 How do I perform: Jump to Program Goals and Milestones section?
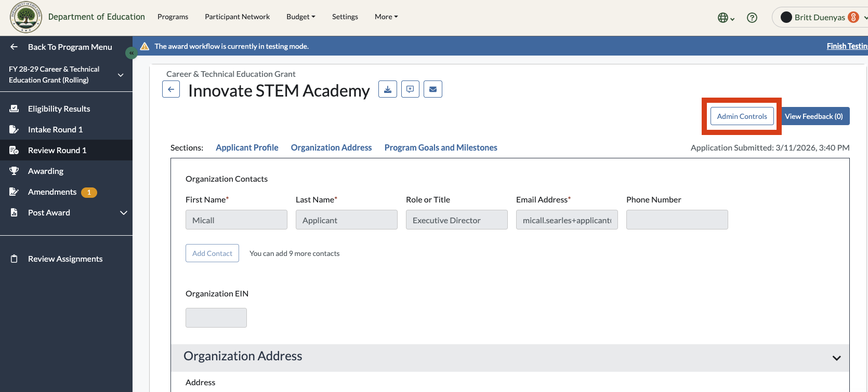pos(441,147)
